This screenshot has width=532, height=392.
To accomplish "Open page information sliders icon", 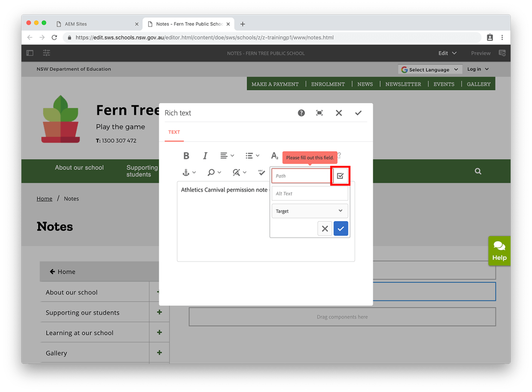I will 47,53.
